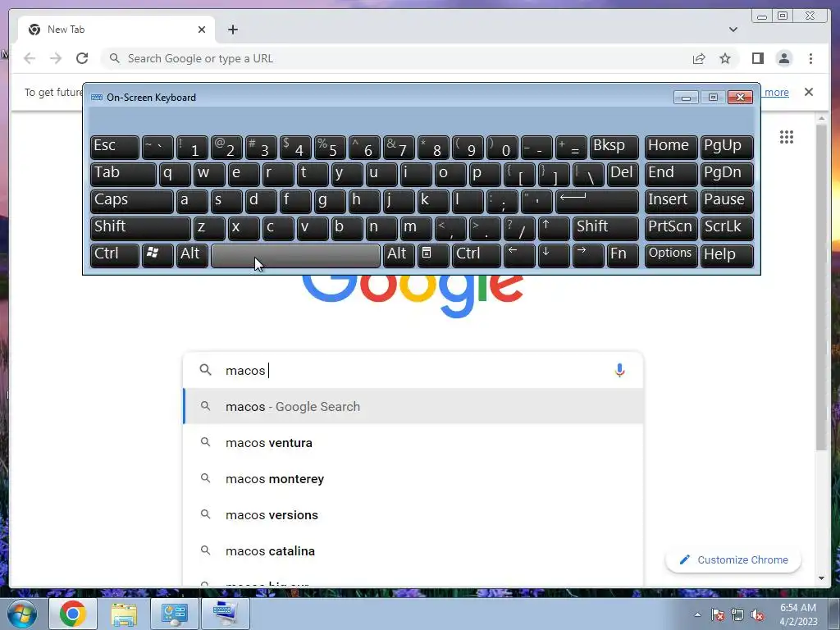The image size is (840, 630).
Task: Click Del key on on-screen keyboard
Action: pyautogui.click(x=623, y=174)
